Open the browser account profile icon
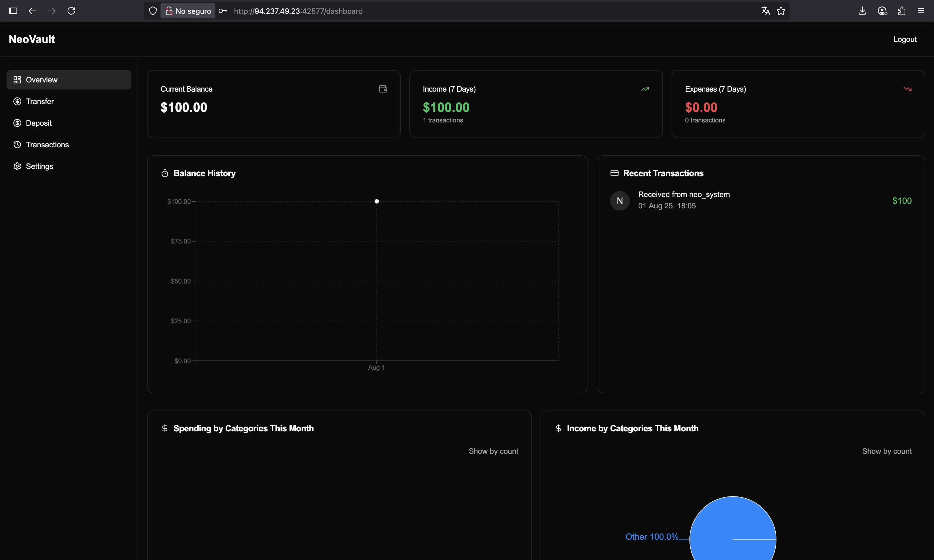The image size is (934, 560). click(882, 11)
